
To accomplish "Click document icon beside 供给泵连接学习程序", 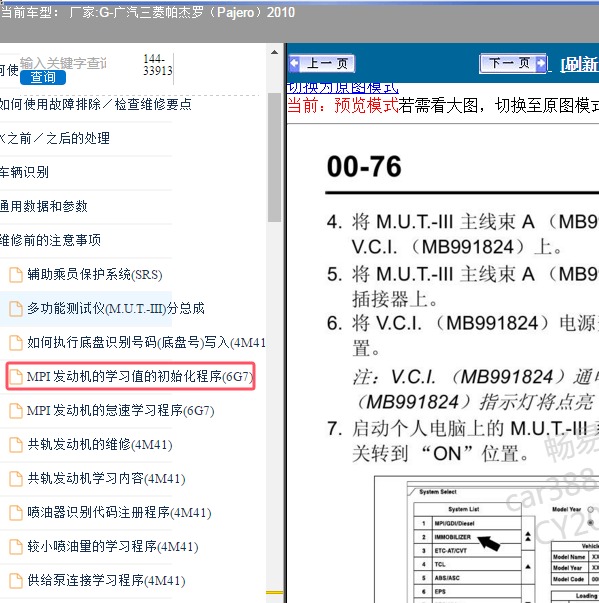I will pyautogui.click(x=16, y=580).
